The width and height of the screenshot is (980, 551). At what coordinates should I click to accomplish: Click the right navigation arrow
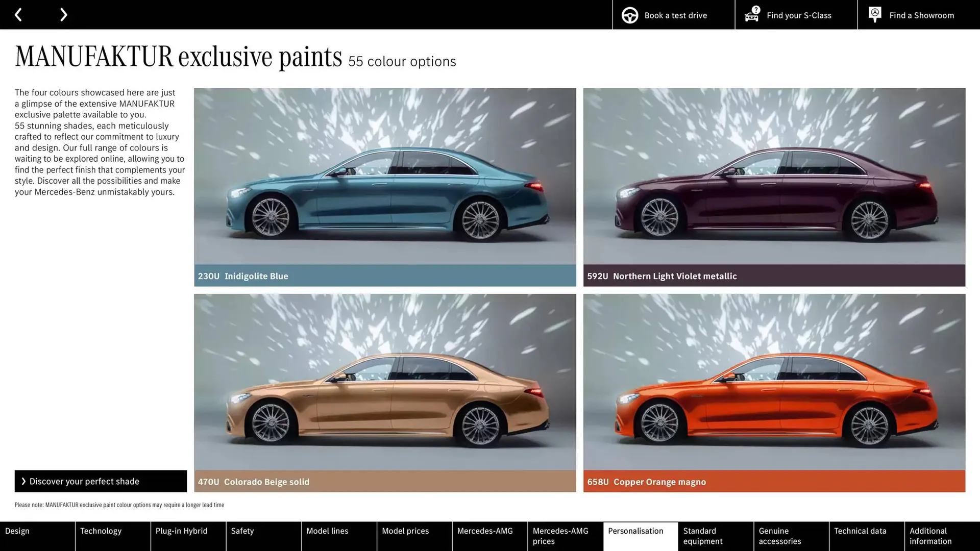point(63,14)
